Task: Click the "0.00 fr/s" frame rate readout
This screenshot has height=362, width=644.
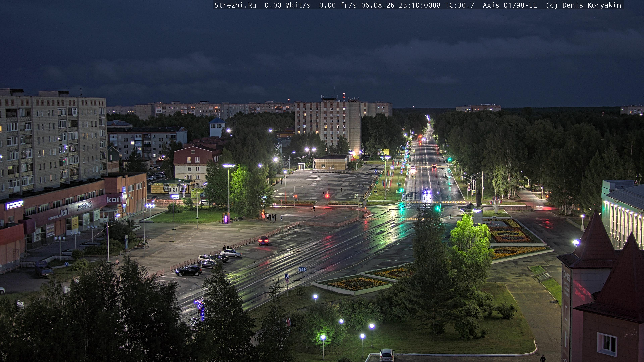Action: pyautogui.click(x=338, y=5)
